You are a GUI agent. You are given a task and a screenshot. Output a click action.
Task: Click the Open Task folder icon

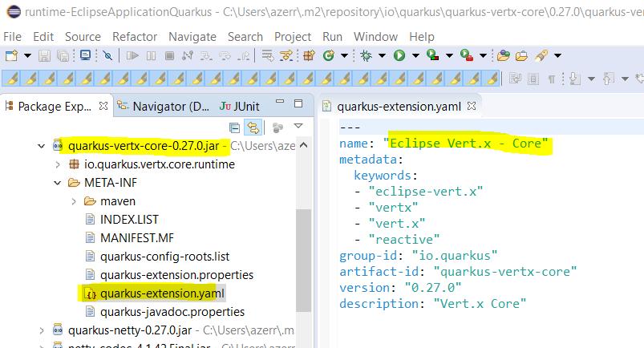pyautogui.click(x=521, y=55)
